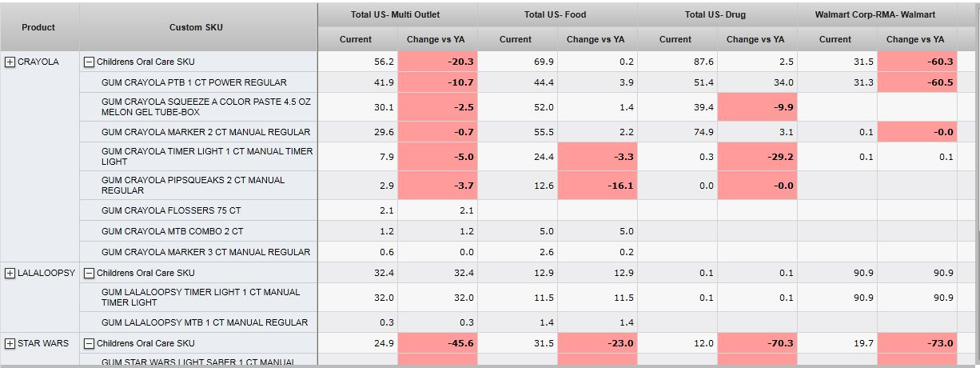Viewport: 980px width, 368px height.
Task: Select GUM CRAYOLA FLOSSERS 75 CT row
Action: [x=171, y=210]
